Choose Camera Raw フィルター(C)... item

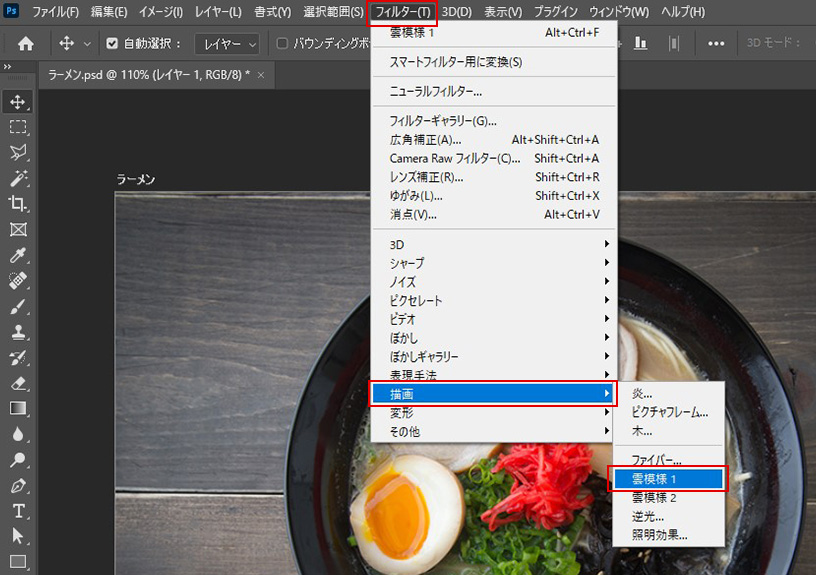494,159
